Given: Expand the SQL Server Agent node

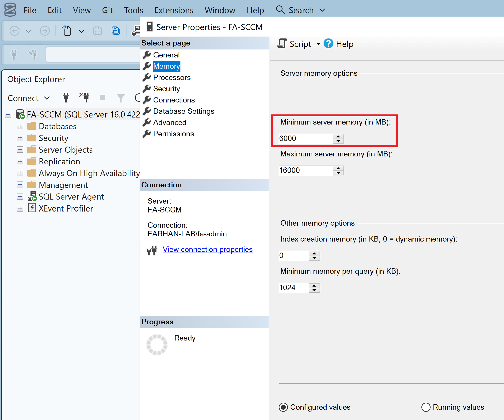Looking at the screenshot, I should pyautogui.click(x=20, y=197).
